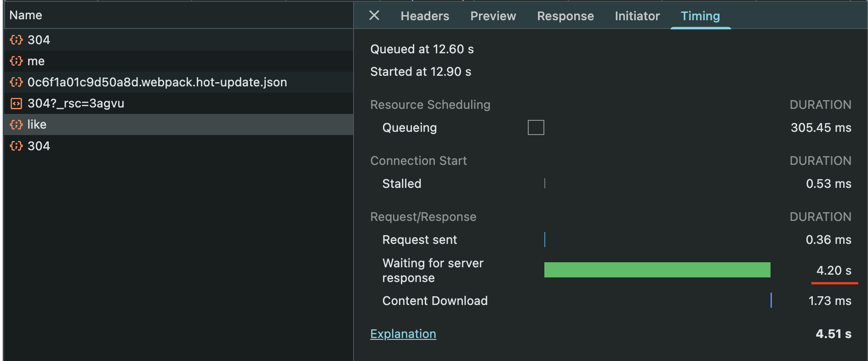Click the Name column header
The width and height of the screenshot is (868, 361).
tap(26, 15)
